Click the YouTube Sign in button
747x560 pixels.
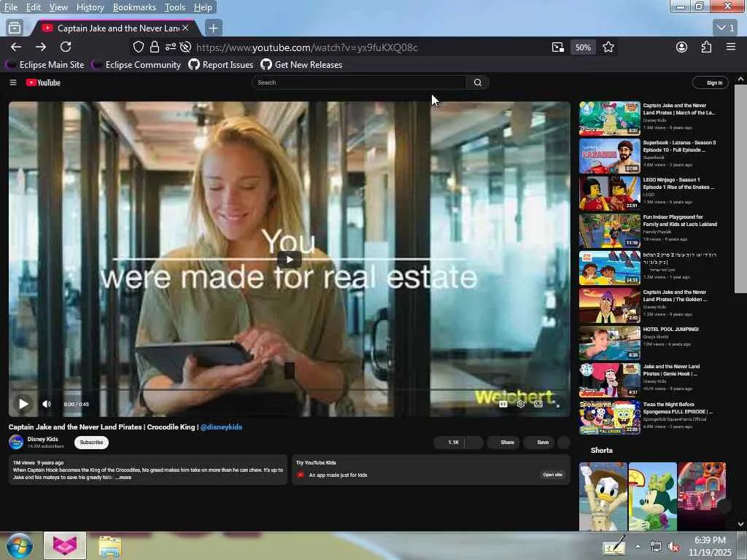pyautogui.click(x=711, y=82)
